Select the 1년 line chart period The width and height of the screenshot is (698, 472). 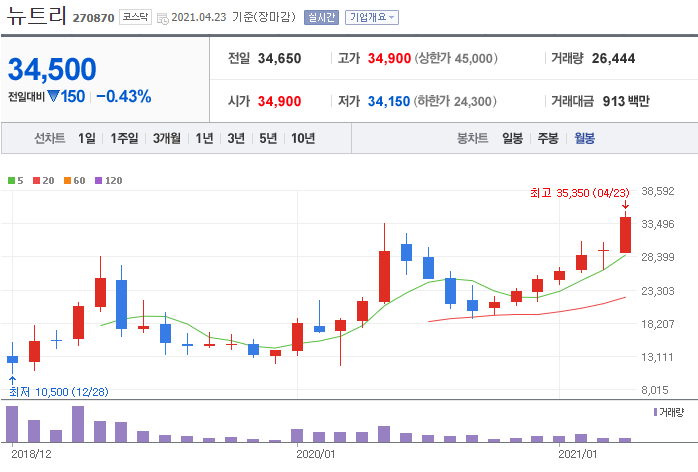tap(204, 138)
